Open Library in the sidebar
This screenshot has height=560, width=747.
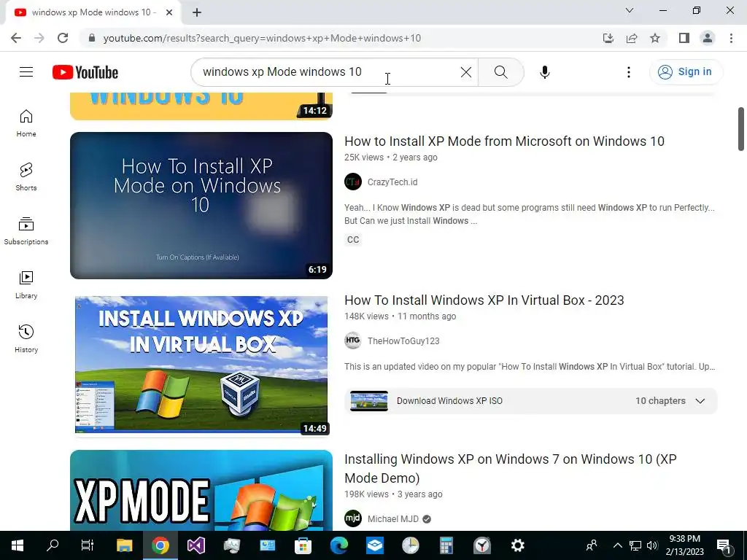26,285
